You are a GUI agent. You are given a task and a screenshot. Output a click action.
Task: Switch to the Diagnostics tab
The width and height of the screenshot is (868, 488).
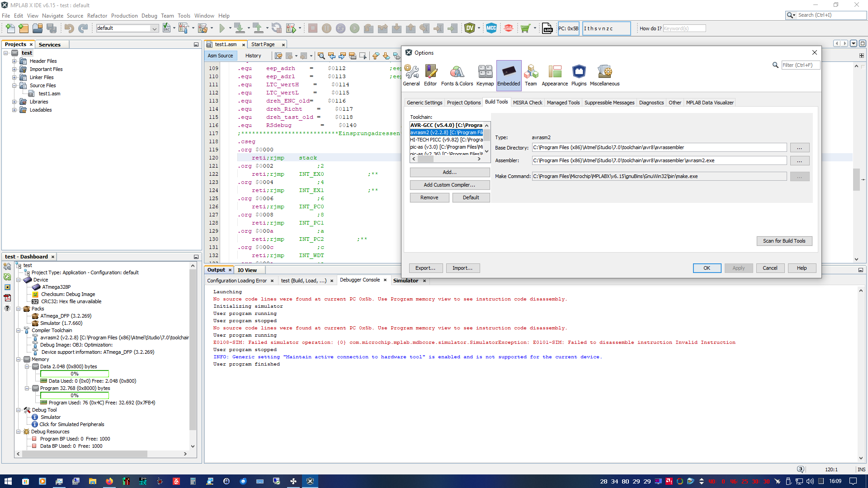pos(651,103)
